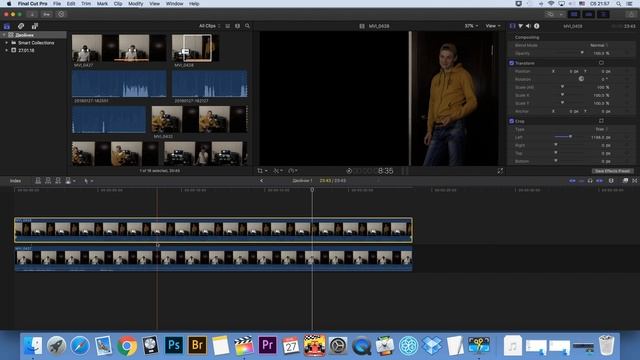Open the All Clips filter dropdown

coord(209,26)
